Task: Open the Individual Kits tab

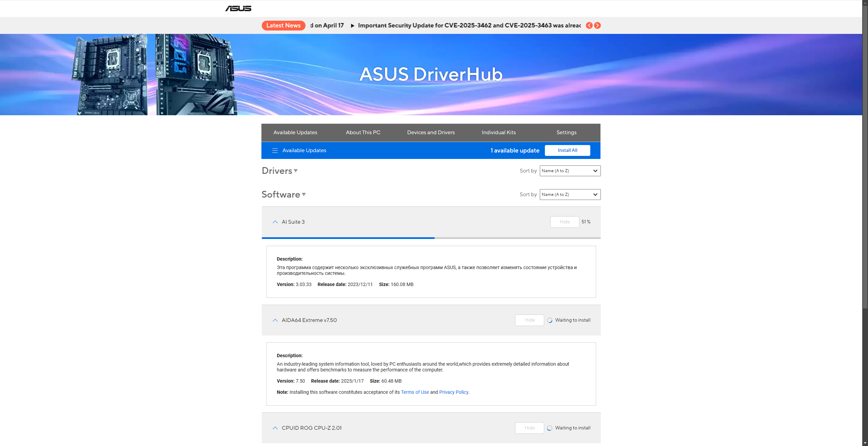Action: (x=499, y=133)
